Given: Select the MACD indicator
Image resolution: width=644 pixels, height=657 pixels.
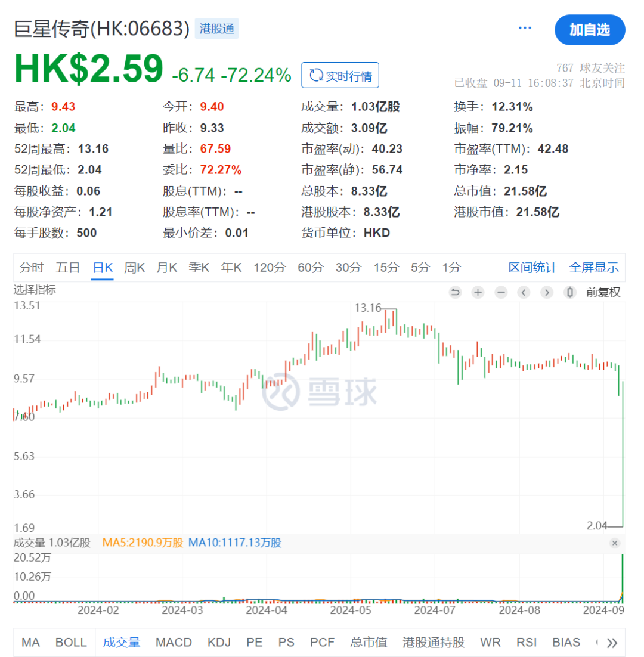Looking at the screenshot, I should coord(174,642).
